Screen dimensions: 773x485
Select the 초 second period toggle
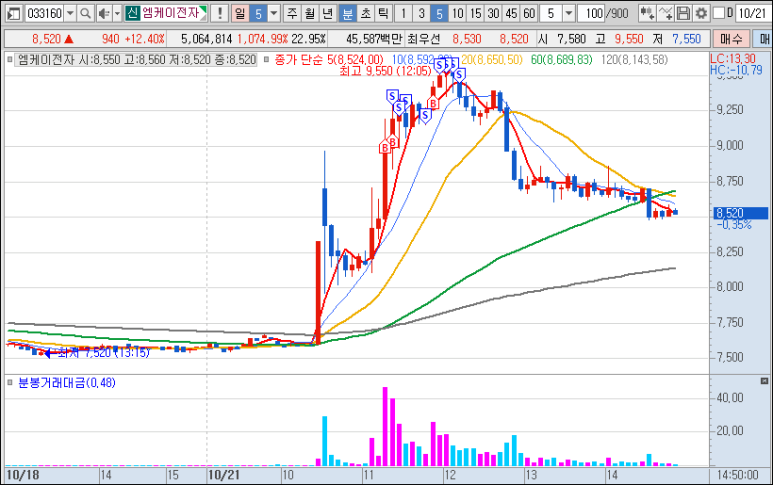[x=365, y=13]
